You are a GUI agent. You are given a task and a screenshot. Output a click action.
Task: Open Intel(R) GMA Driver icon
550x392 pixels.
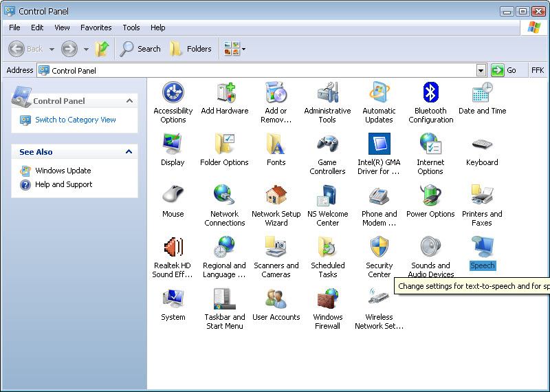pyautogui.click(x=379, y=144)
